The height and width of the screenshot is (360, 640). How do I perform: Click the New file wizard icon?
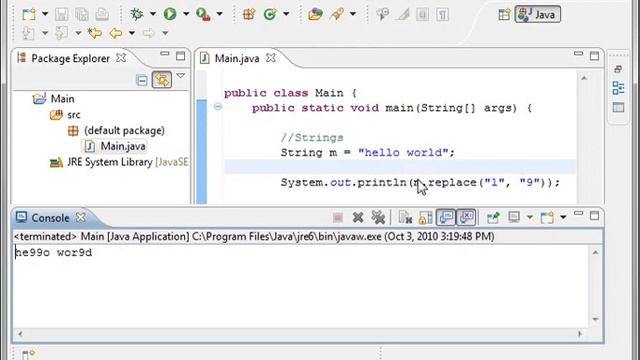(x=29, y=15)
